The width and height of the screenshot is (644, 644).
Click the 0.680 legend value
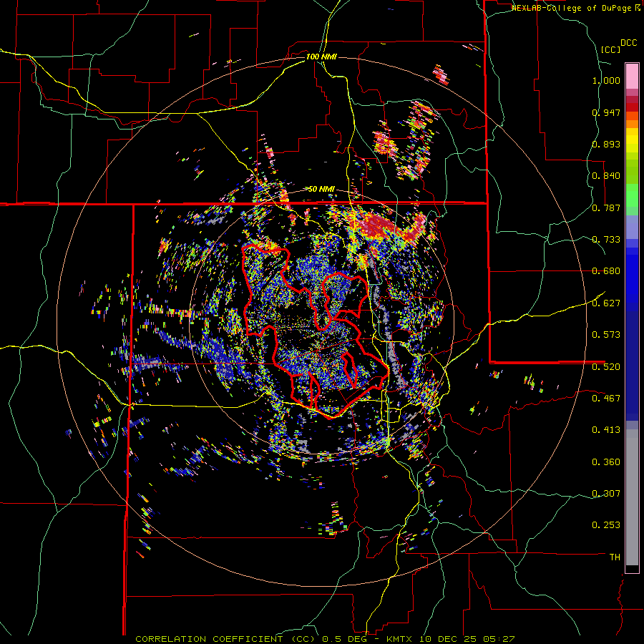coord(606,271)
